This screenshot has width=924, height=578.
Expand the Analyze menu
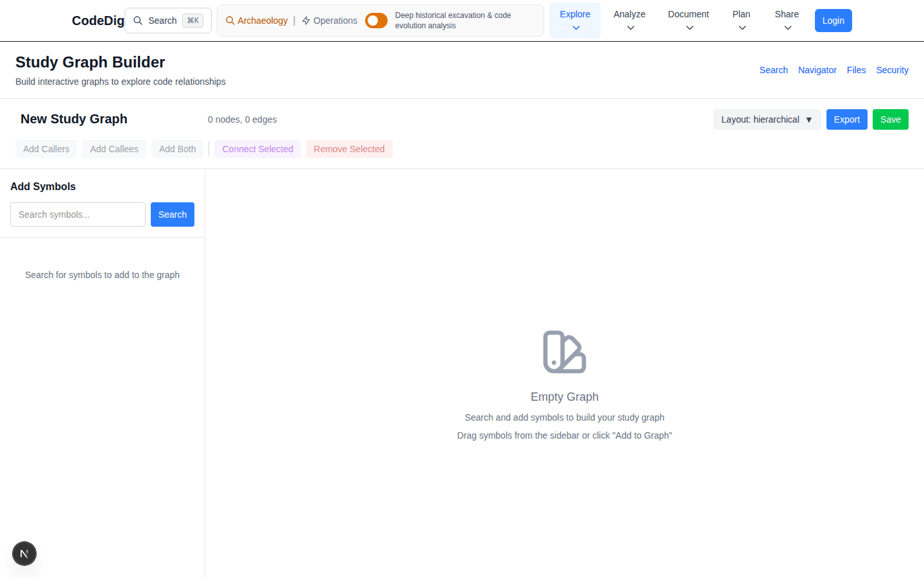click(x=629, y=20)
